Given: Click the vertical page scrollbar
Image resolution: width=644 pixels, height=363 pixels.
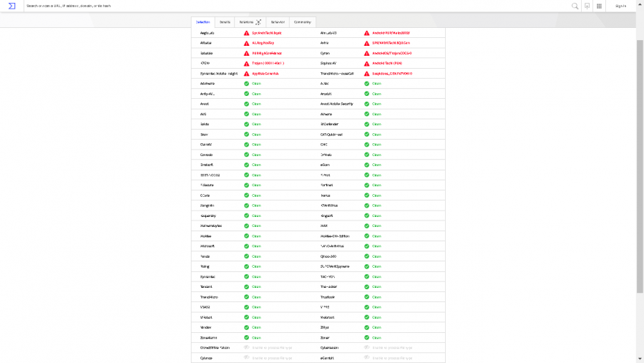Looking at the screenshot, I should pyautogui.click(x=640, y=165).
